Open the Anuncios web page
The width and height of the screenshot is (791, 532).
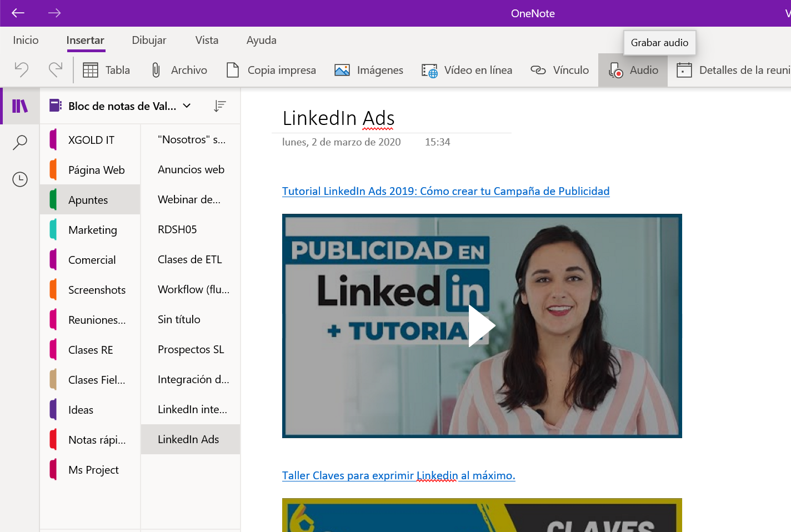tap(191, 169)
